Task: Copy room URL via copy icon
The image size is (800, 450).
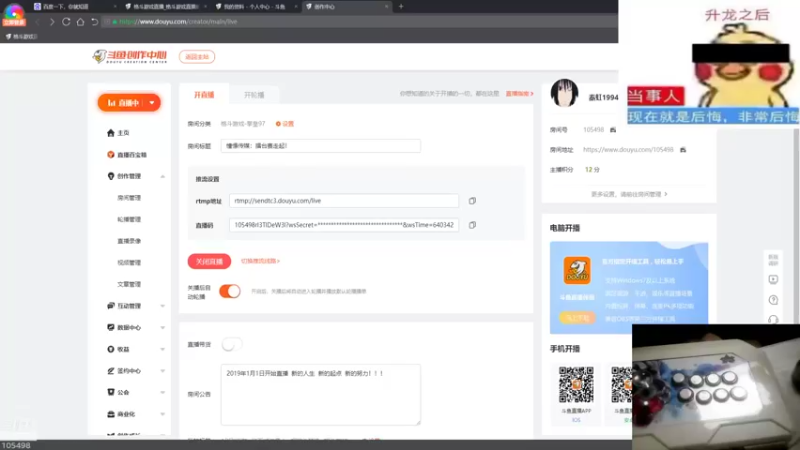Action: (683, 150)
